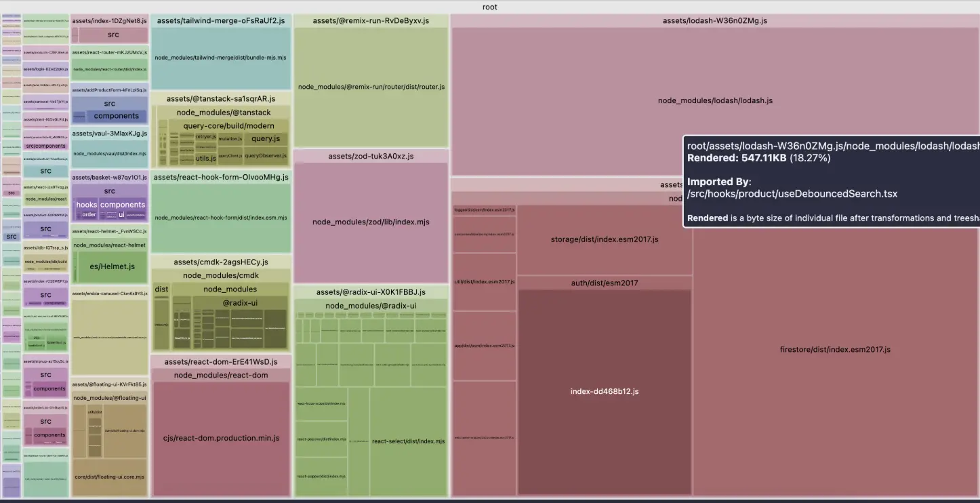Open the assets/cmdk-2agsHECy.js chunk header

point(221,262)
